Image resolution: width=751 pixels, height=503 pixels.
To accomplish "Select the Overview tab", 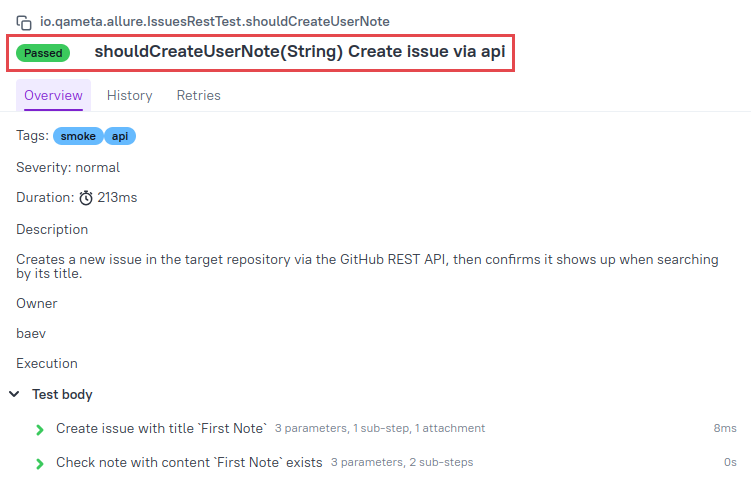I will click(x=53, y=95).
